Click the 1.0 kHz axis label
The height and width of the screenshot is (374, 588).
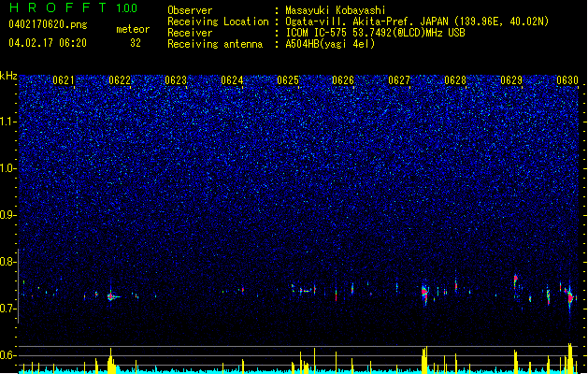[x=8, y=168]
